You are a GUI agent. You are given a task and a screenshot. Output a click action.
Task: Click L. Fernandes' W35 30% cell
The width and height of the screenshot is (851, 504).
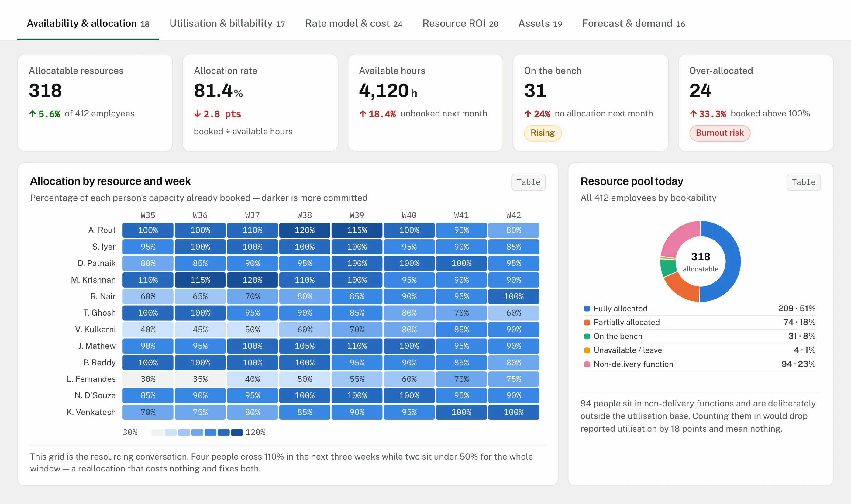[x=148, y=379]
